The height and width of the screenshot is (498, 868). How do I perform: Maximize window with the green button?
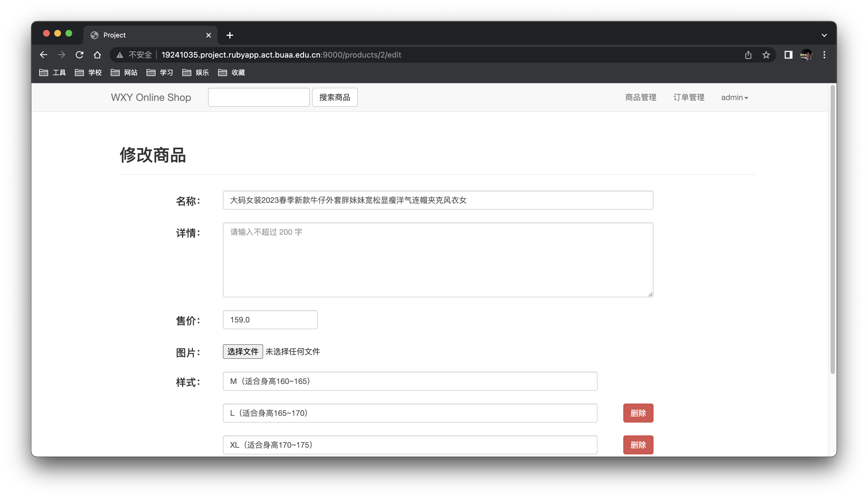[69, 33]
